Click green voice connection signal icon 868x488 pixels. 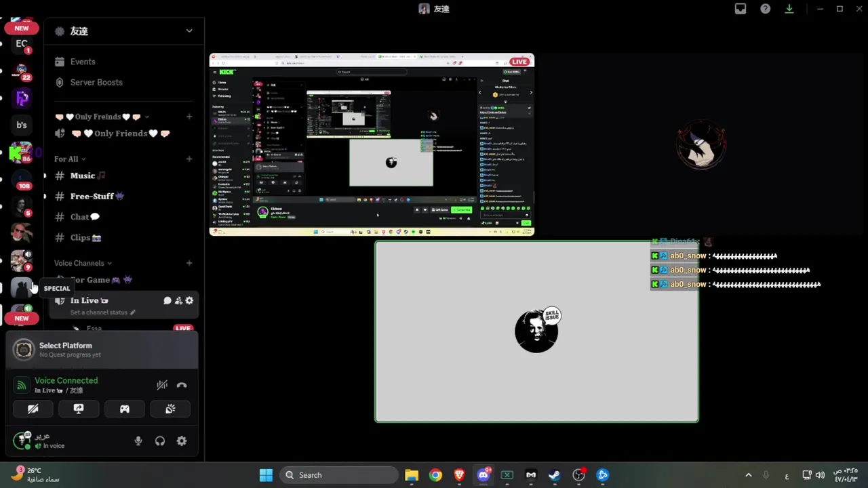22,385
